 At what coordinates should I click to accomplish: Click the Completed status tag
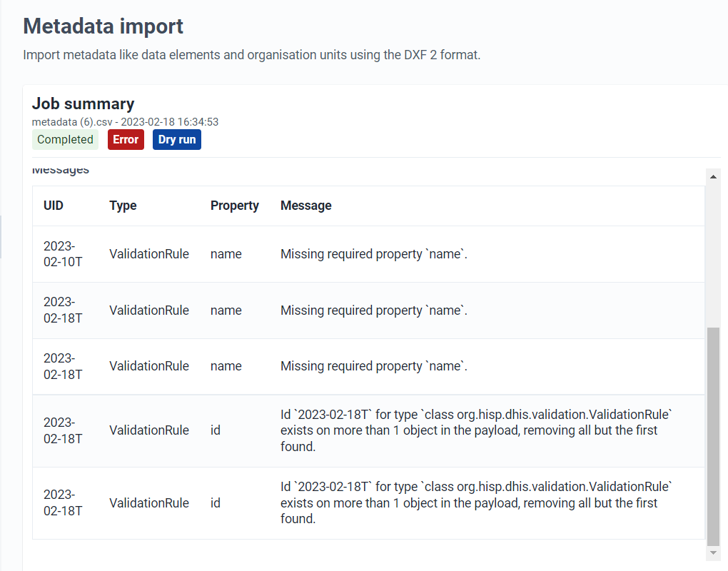tap(65, 140)
